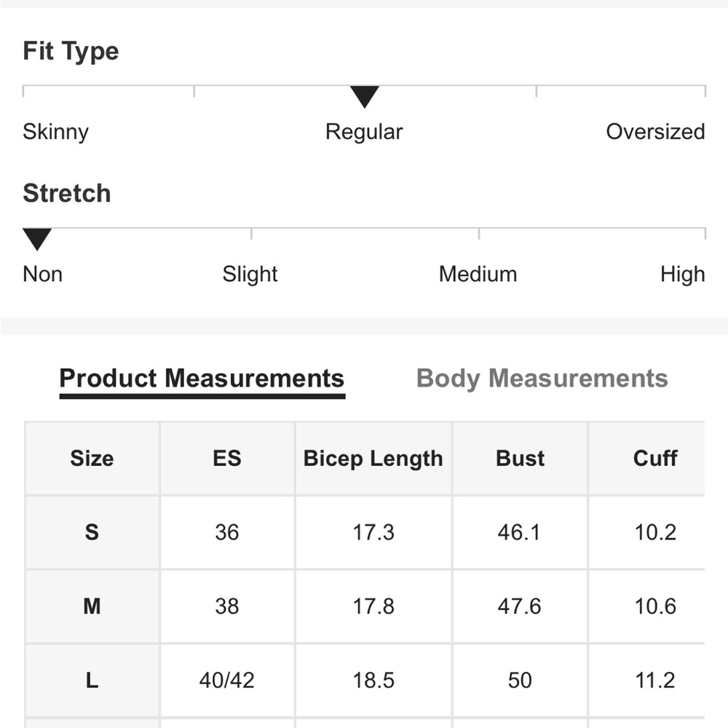728x728 pixels.
Task: Select the size M row label
Action: (92, 606)
